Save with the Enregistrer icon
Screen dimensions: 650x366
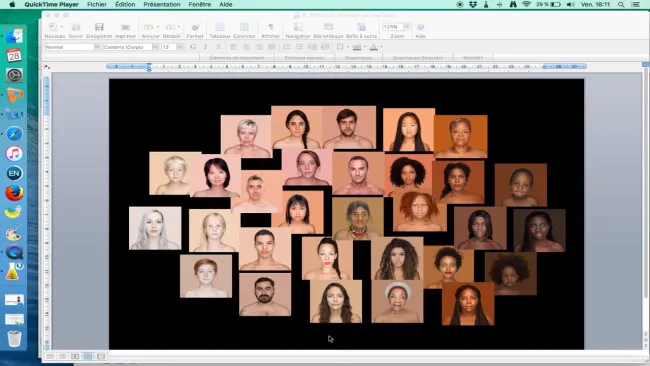click(99, 27)
